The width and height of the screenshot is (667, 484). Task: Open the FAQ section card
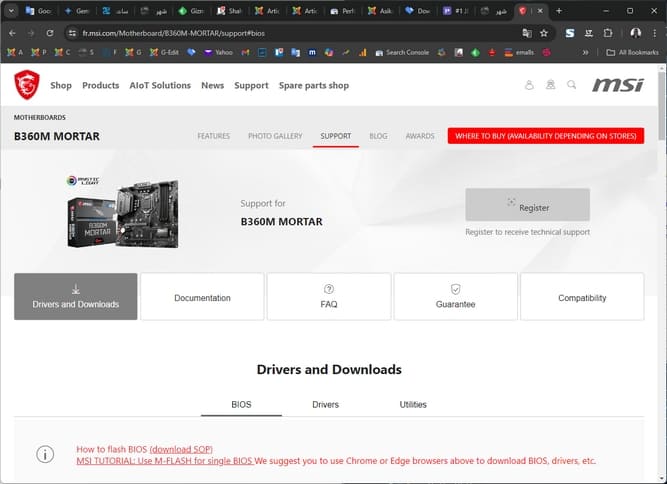(329, 296)
